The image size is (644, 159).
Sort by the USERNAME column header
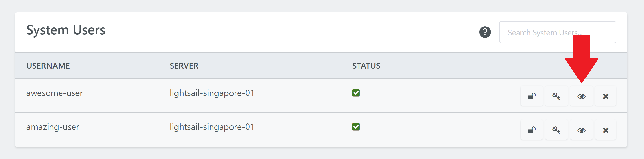pyautogui.click(x=48, y=66)
